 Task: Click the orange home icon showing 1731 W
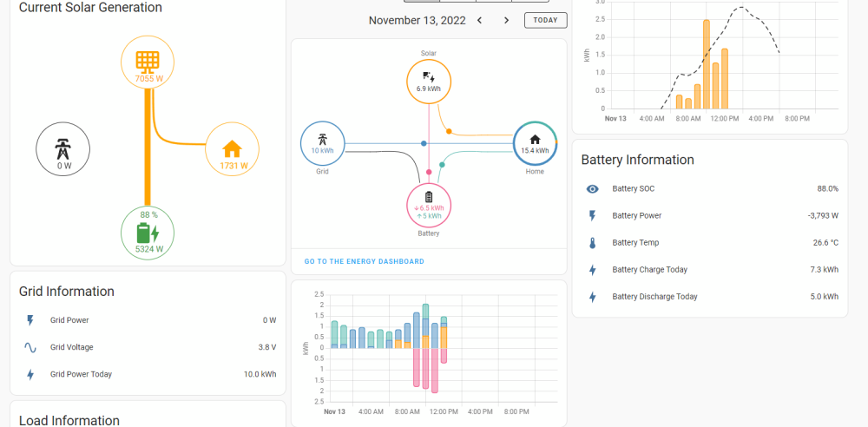coord(232,149)
